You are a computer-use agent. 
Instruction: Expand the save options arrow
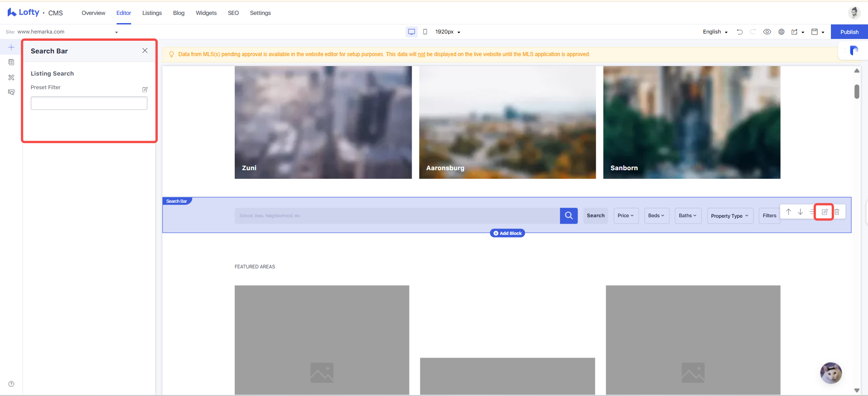coord(823,32)
